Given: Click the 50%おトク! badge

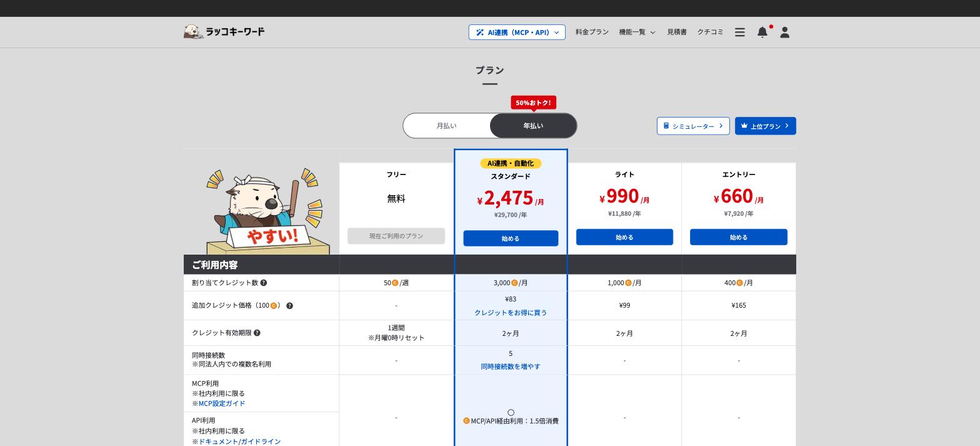Looking at the screenshot, I should (x=533, y=103).
